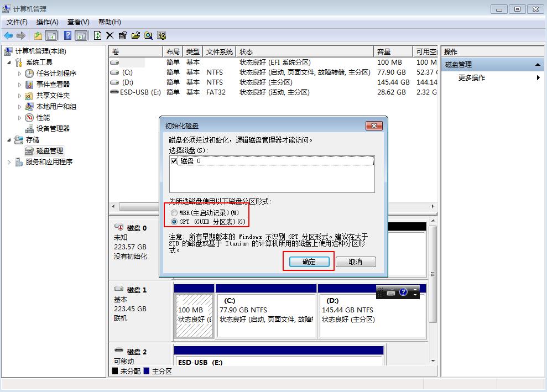Expand the 服务和应用程序 tree node
Viewport: 547px width, 392px height.
[x=10, y=161]
